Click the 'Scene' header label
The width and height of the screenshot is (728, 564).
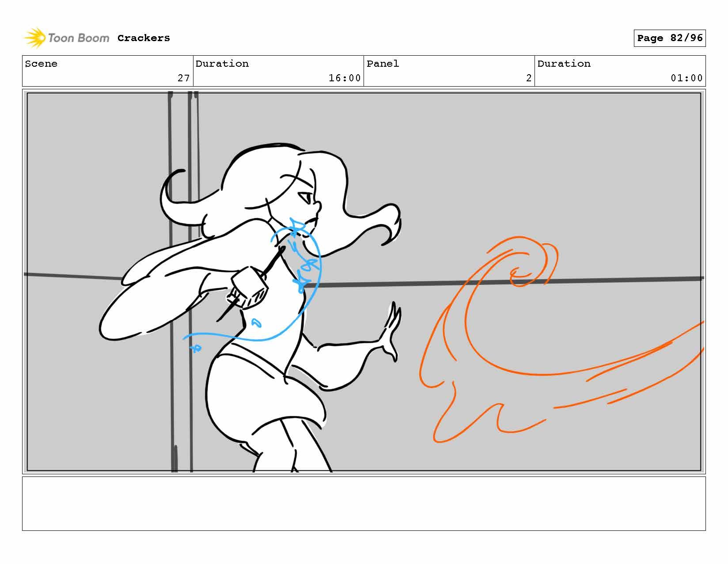41,64
